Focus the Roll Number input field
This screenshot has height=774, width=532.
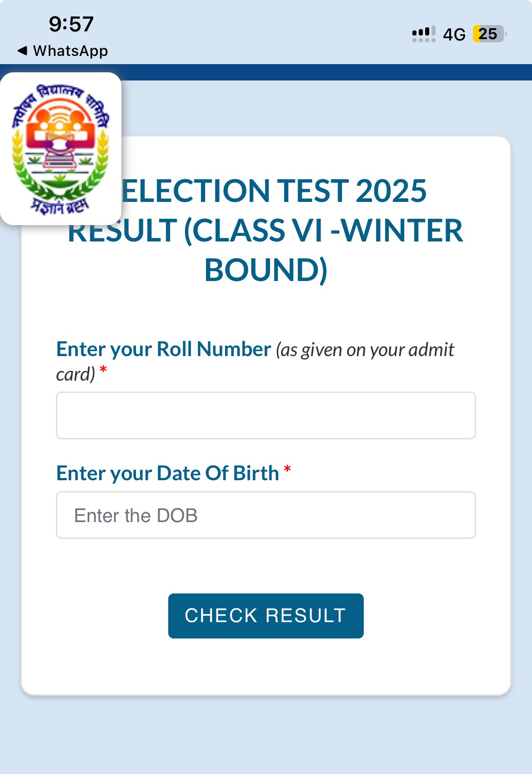[266, 415]
